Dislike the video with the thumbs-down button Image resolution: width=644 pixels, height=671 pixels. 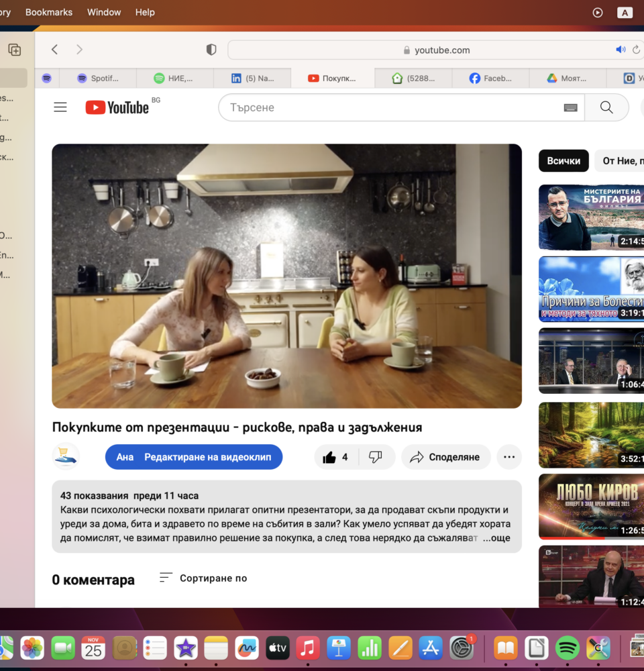click(376, 457)
